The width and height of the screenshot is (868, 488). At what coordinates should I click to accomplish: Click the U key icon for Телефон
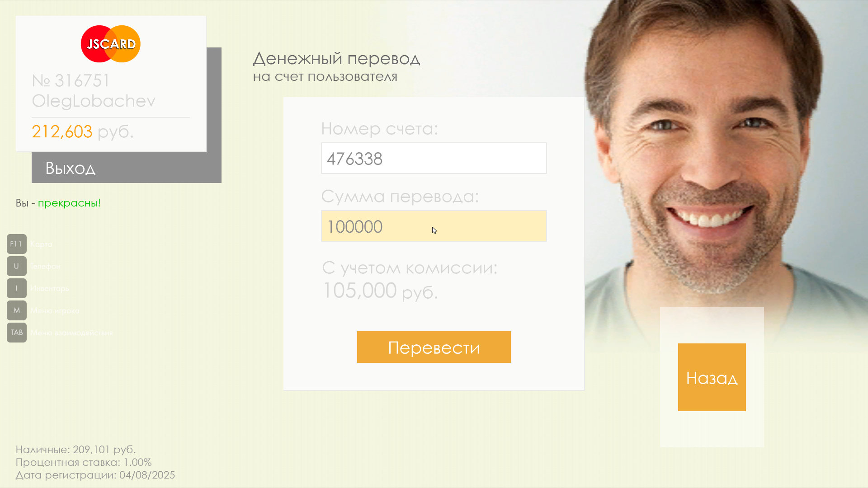coord(17,266)
